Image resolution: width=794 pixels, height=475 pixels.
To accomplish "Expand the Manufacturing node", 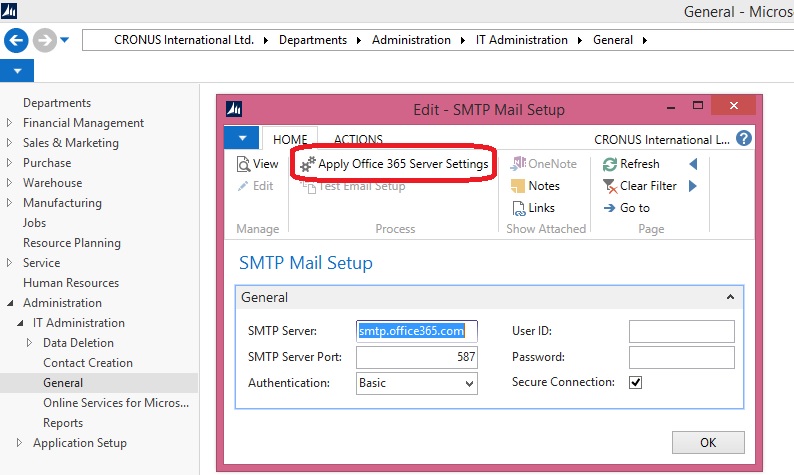I will click(x=9, y=203).
